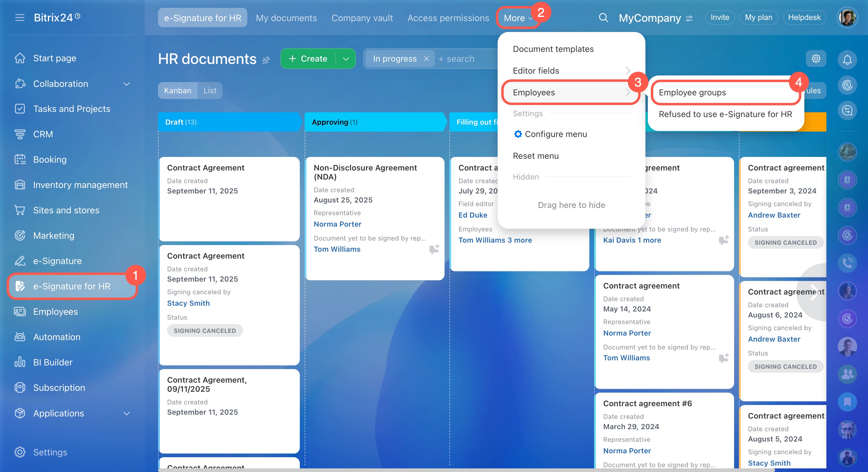
Task: Switch to List view
Action: 210,90
